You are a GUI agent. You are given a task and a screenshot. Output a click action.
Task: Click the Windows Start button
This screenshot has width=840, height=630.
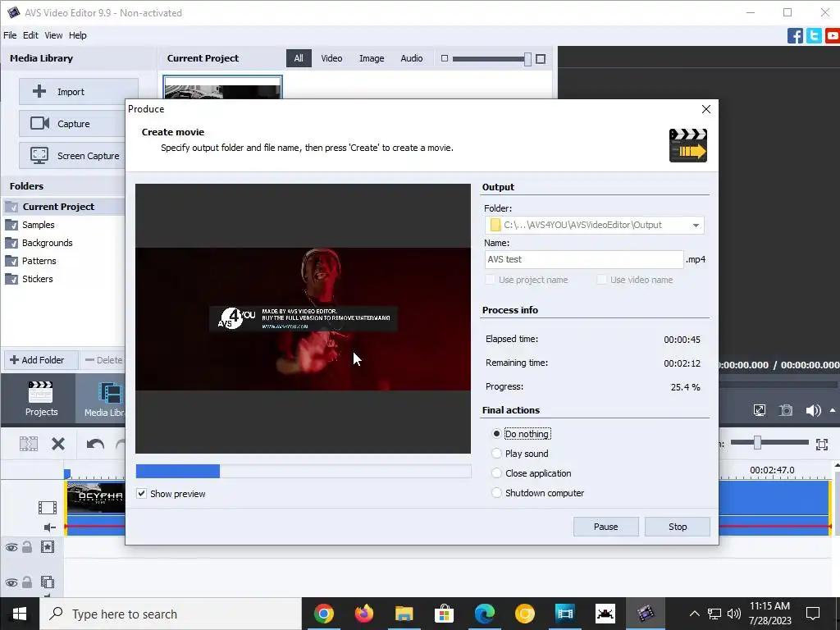pos(20,614)
